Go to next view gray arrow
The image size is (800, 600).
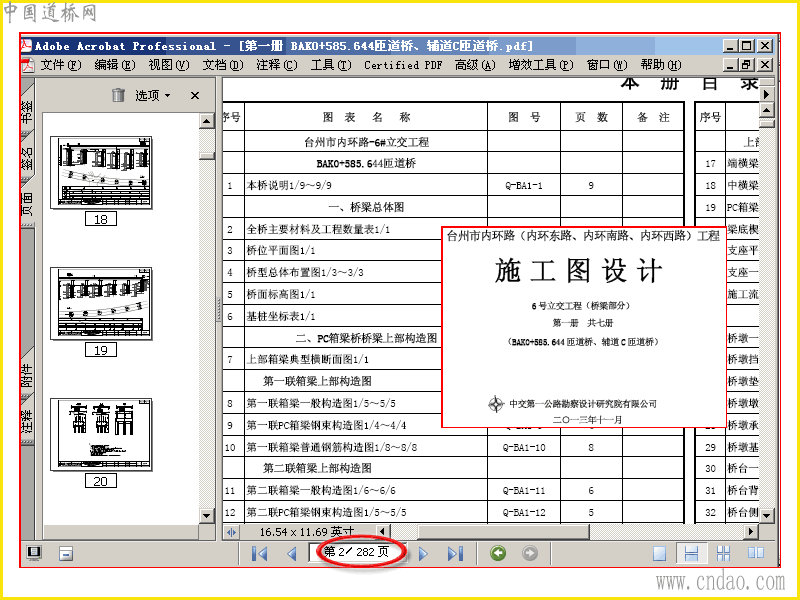point(530,553)
